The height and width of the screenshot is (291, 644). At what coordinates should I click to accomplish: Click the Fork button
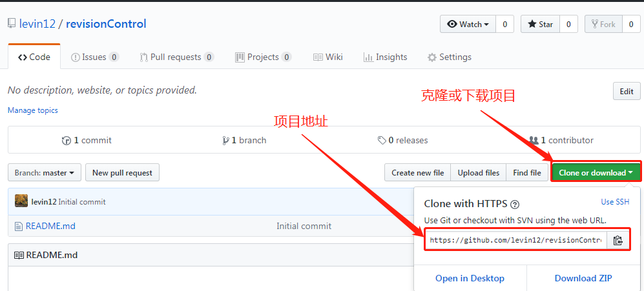pyautogui.click(x=603, y=25)
